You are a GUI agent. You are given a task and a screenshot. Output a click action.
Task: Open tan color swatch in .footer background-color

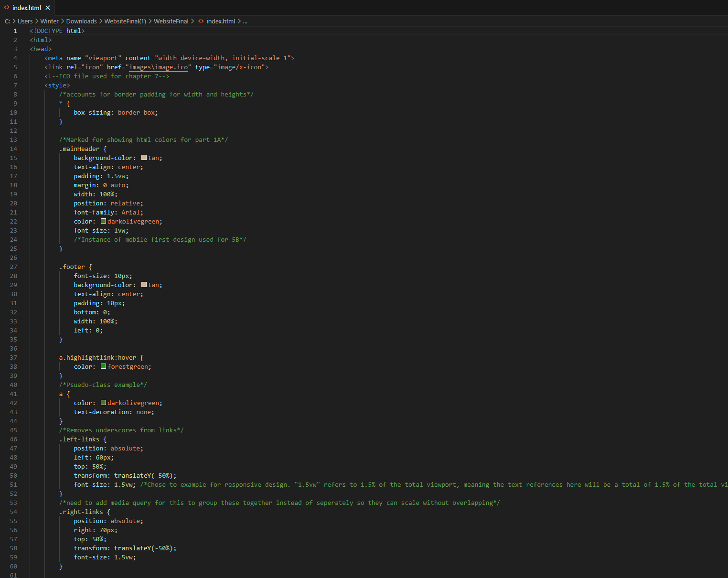click(144, 285)
